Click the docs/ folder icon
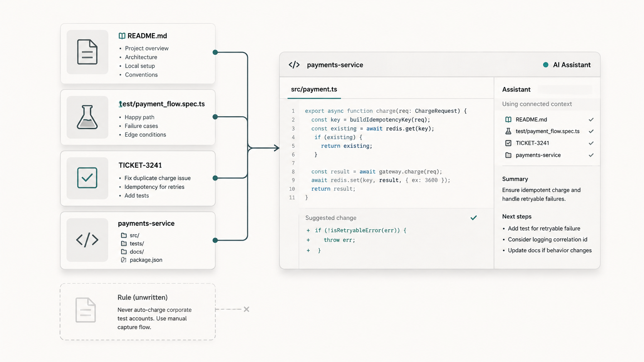 pos(124,252)
